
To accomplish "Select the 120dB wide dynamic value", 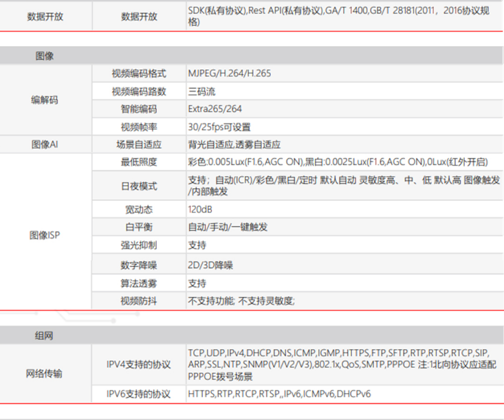I will [200, 209].
